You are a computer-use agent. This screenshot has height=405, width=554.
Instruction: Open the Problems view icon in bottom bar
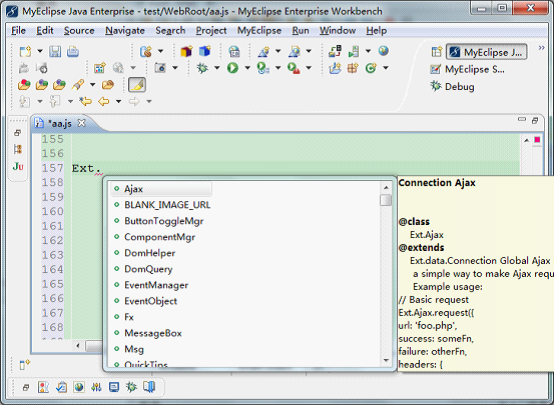coord(43,387)
